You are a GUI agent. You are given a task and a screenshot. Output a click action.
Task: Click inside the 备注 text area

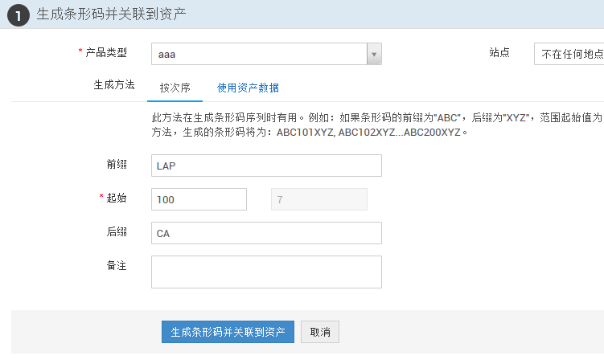click(266, 272)
